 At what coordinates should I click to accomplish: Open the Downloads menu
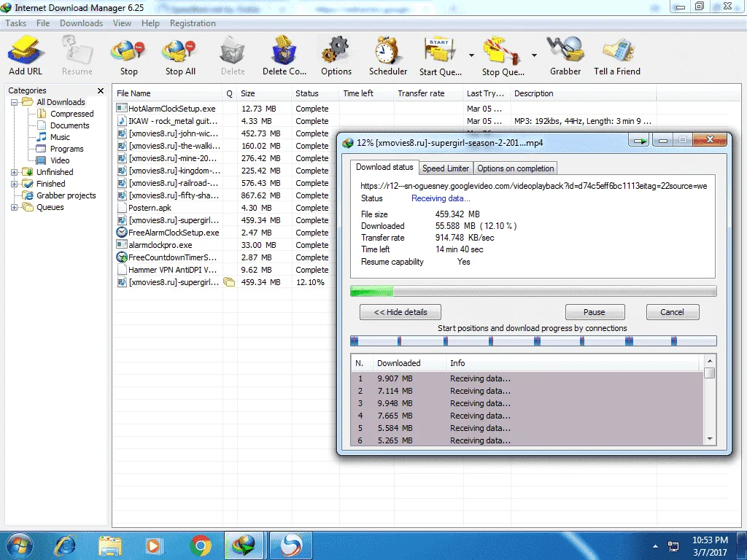pos(81,23)
